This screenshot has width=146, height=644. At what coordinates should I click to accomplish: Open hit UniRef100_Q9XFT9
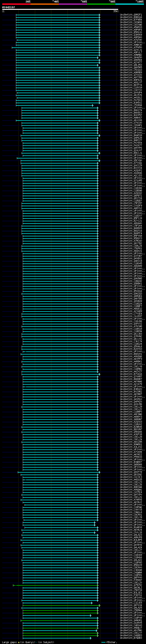pyautogui.click(x=131, y=472)
